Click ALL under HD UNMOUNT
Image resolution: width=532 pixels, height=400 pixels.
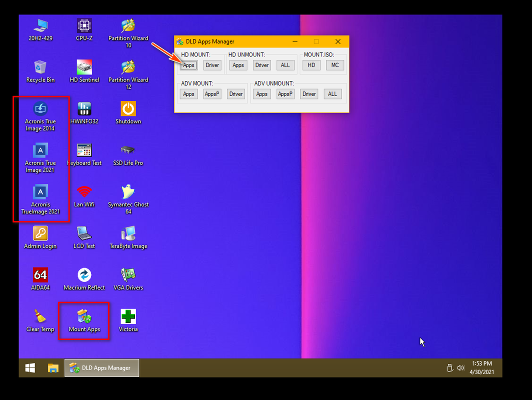(285, 65)
